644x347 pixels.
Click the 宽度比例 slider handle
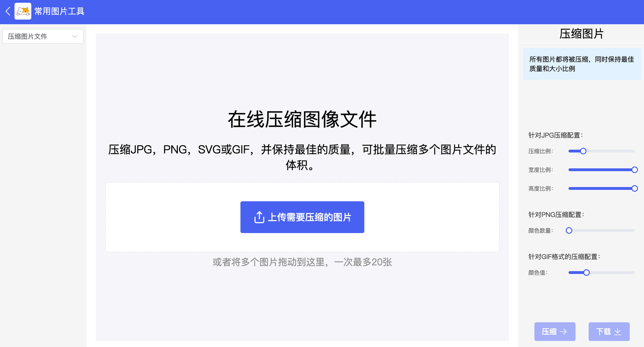click(x=635, y=170)
